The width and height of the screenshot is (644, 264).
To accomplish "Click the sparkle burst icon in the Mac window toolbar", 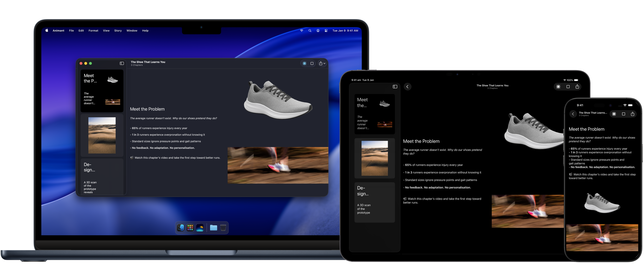I will pyautogui.click(x=304, y=63).
